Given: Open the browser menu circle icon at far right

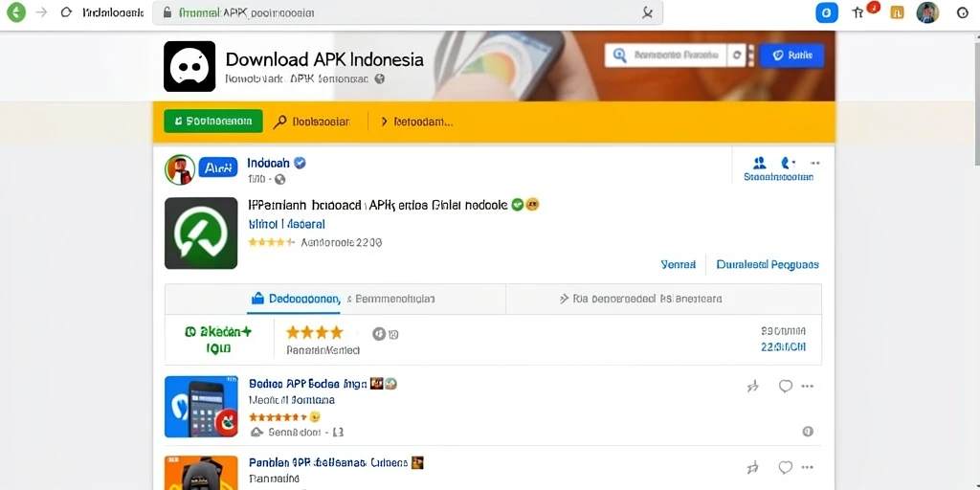Looking at the screenshot, I should coord(963,12).
